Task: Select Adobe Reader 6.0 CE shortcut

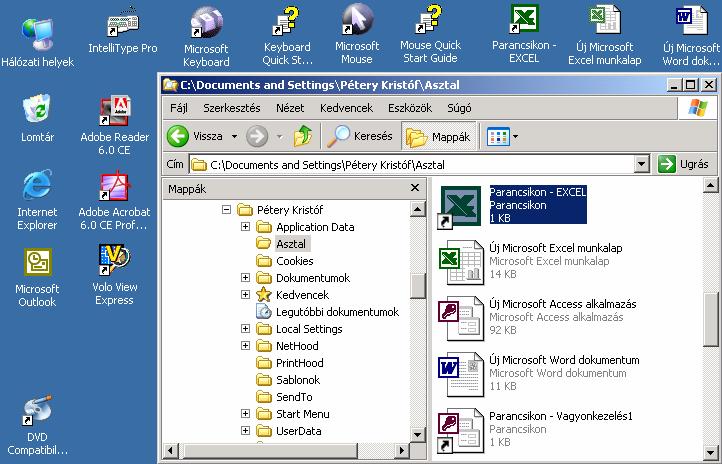Action: [x=115, y=125]
